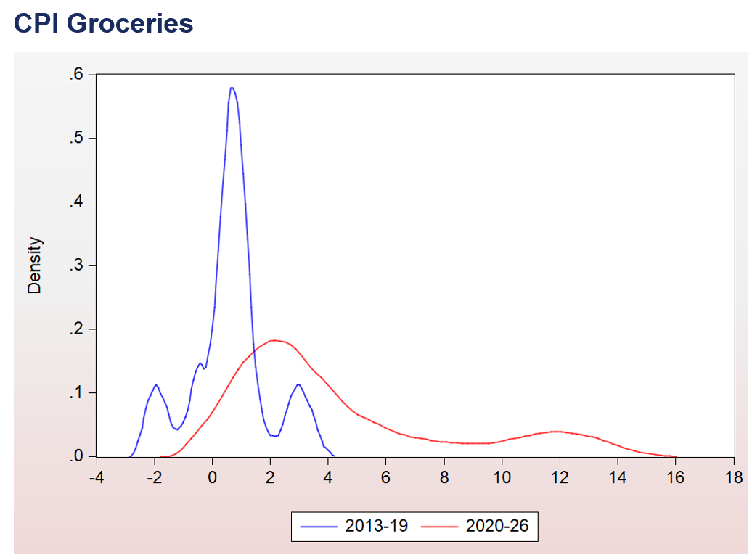Click the x-axis tick label -2
The image size is (752, 560).
pyautogui.click(x=155, y=477)
